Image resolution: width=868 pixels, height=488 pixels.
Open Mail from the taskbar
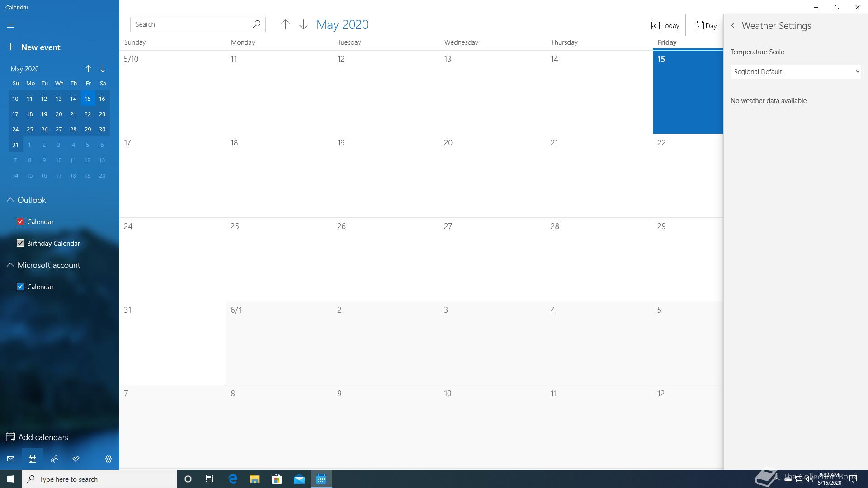coord(299,479)
